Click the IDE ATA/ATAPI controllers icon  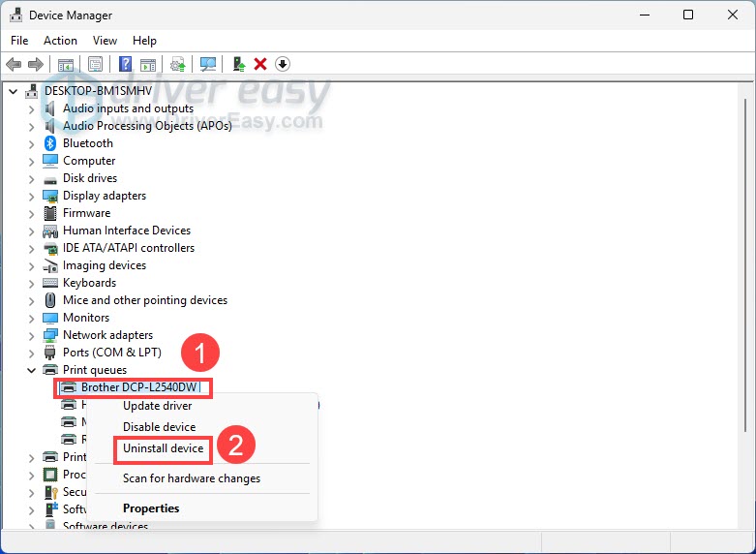click(x=50, y=248)
